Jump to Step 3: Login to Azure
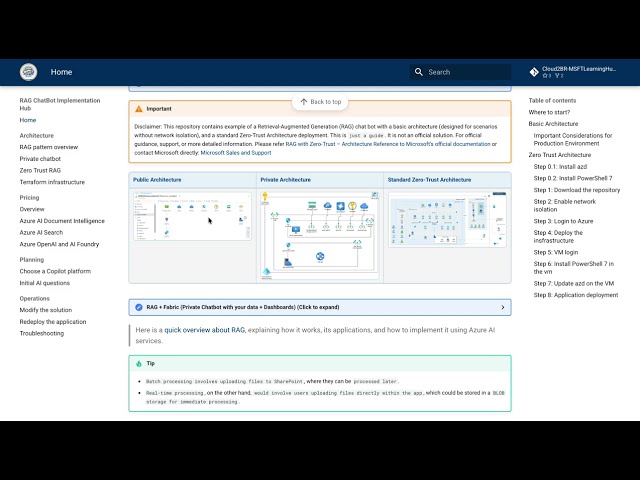640x480 pixels. tap(563, 221)
